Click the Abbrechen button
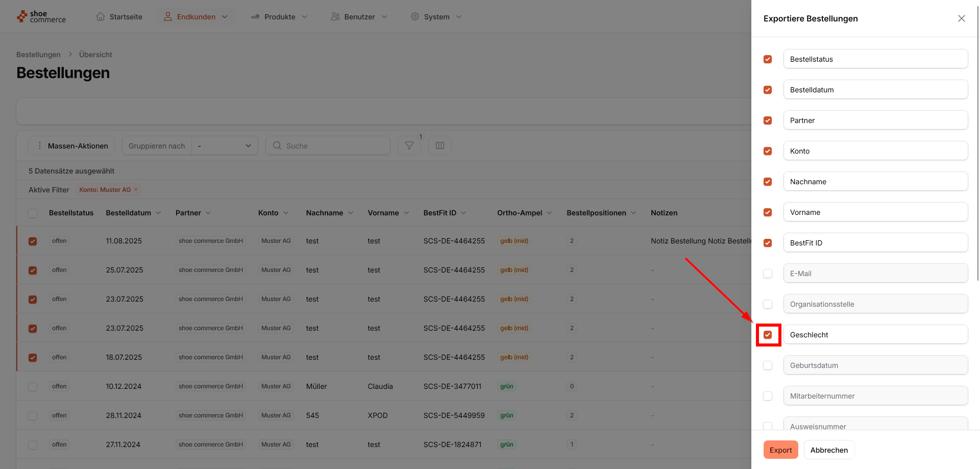980x469 pixels. pyautogui.click(x=829, y=450)
